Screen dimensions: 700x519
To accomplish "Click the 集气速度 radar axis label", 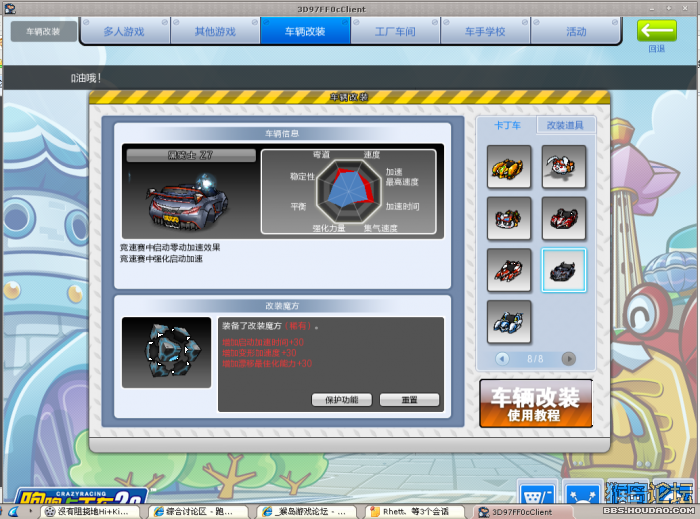I will pos(380,228).
